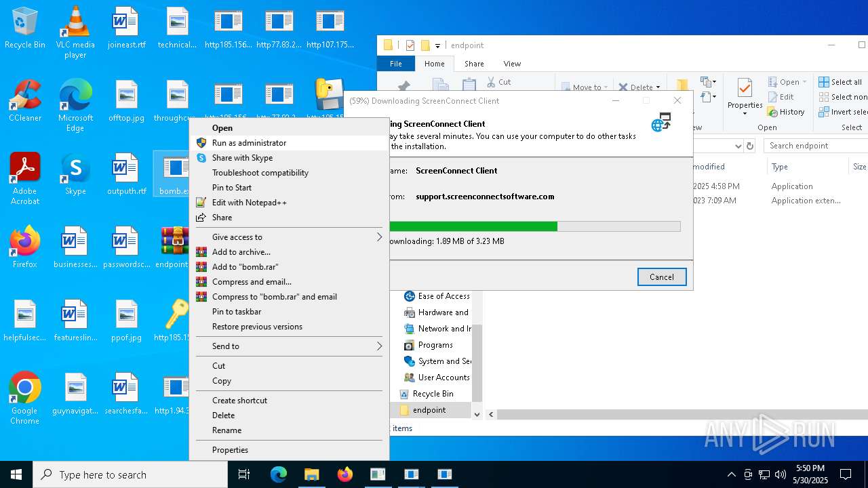Image resolution: width=868 pixels, height=488 pixels.
Task: Choose Open in the context menu
Action: pyautogui.click(x=289, y=128)
